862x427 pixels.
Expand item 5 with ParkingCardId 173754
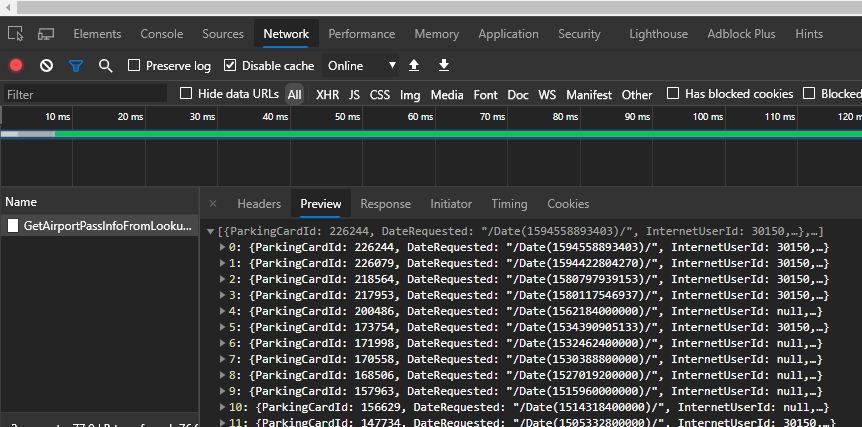tap(223, 327)
